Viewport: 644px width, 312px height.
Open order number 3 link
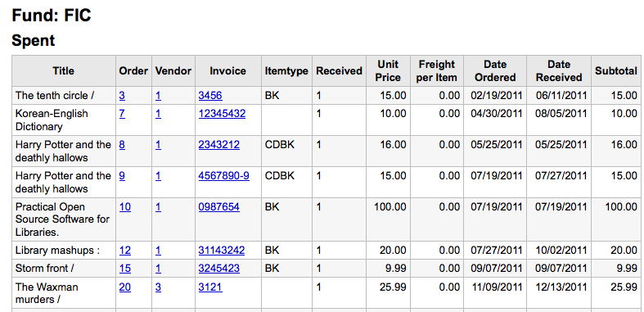[x=123, y=96]
